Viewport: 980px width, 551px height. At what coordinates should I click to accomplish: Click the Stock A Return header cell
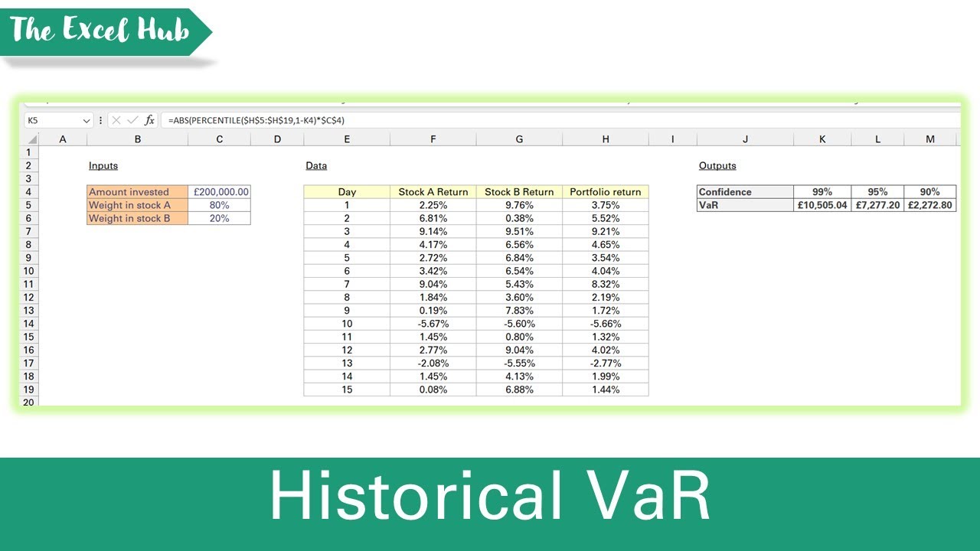[x=433, y=192]
